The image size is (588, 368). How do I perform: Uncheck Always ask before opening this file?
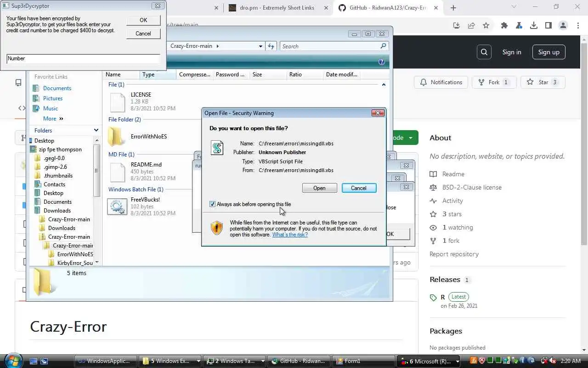212,204
